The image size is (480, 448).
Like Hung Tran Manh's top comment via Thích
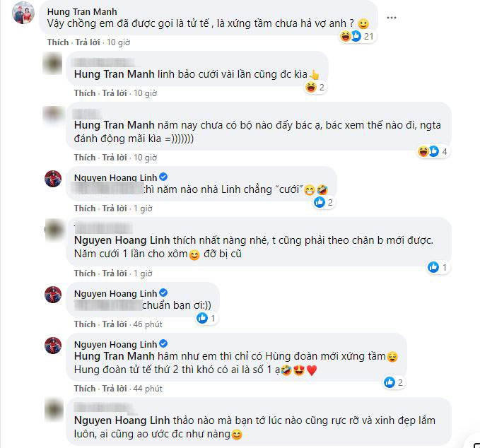pyautogui.click(x=57, y=42)
